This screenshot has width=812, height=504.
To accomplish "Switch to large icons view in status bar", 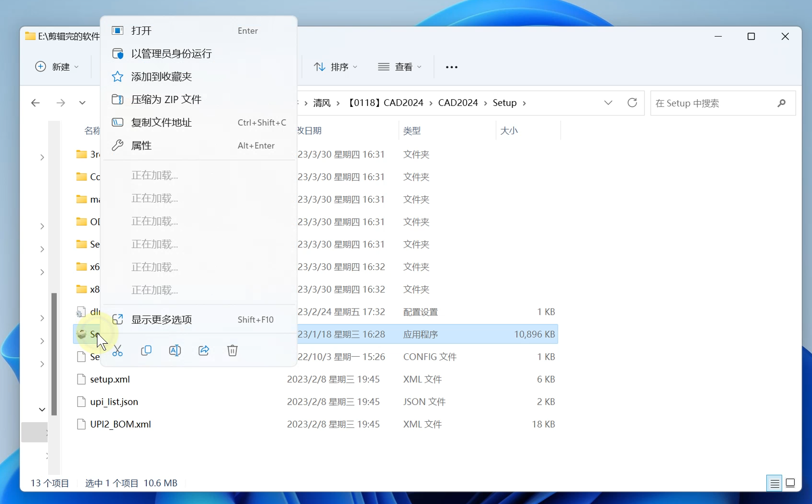I will pyautogui.click(x=790, y=483).
